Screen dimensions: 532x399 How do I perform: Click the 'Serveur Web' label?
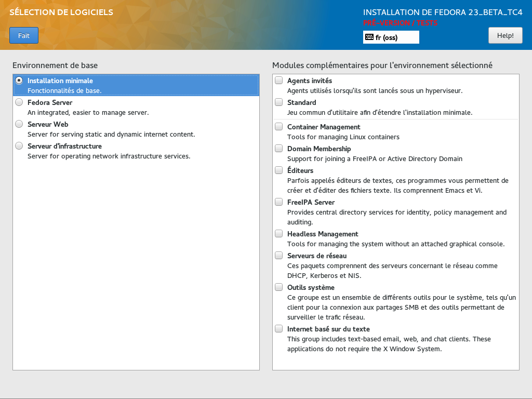tap(48, 124)
